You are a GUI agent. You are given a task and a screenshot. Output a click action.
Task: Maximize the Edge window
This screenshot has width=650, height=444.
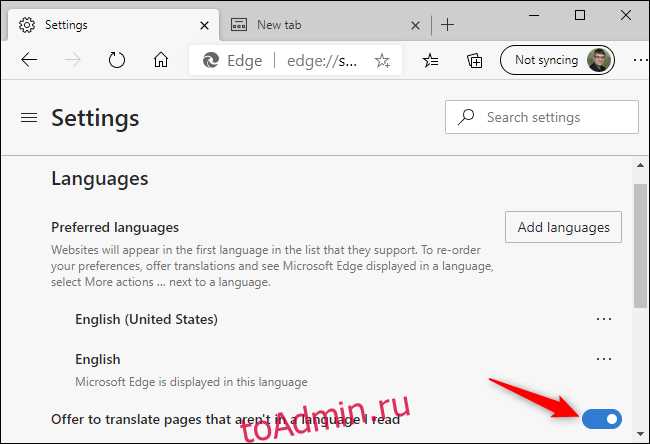[580, 15]
